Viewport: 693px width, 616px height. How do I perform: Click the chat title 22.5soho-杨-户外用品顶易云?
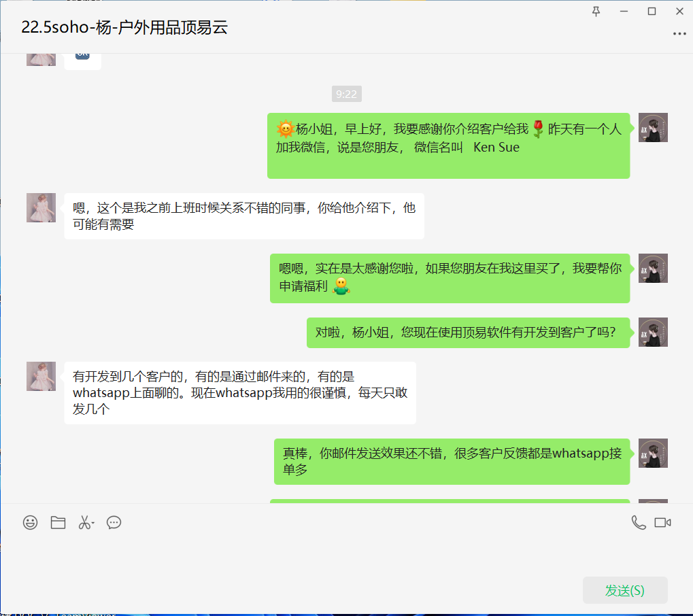(x=124, y=28)
